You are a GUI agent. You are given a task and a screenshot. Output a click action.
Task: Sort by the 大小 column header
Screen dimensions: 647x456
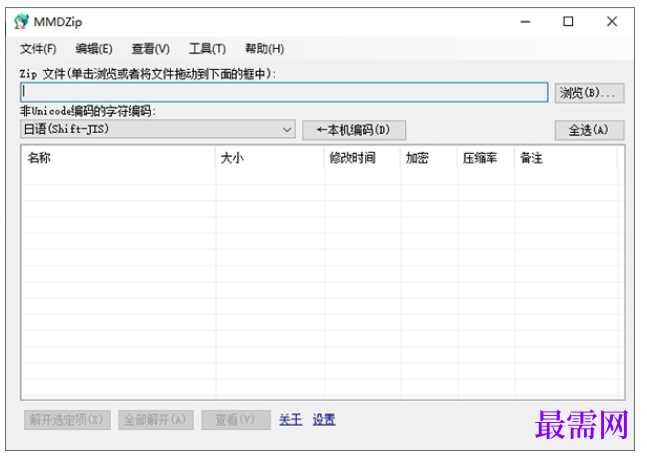pyautogui.click(x=270, y=158)
